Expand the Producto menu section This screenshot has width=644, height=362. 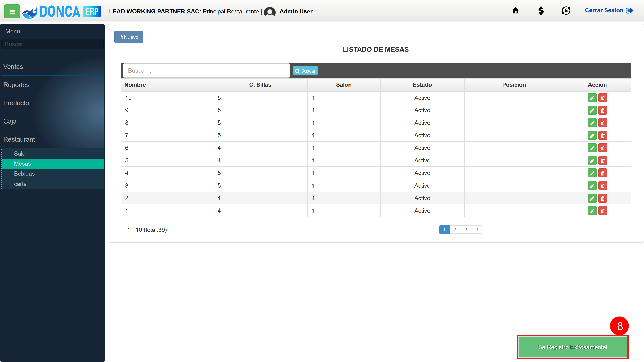click(52, 103)
